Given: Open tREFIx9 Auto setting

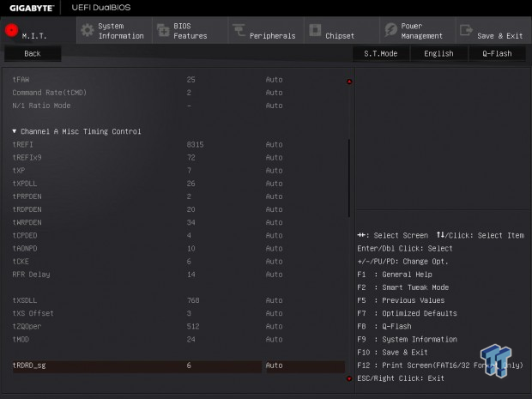Looking at the screenshot, I should (274, 157).
